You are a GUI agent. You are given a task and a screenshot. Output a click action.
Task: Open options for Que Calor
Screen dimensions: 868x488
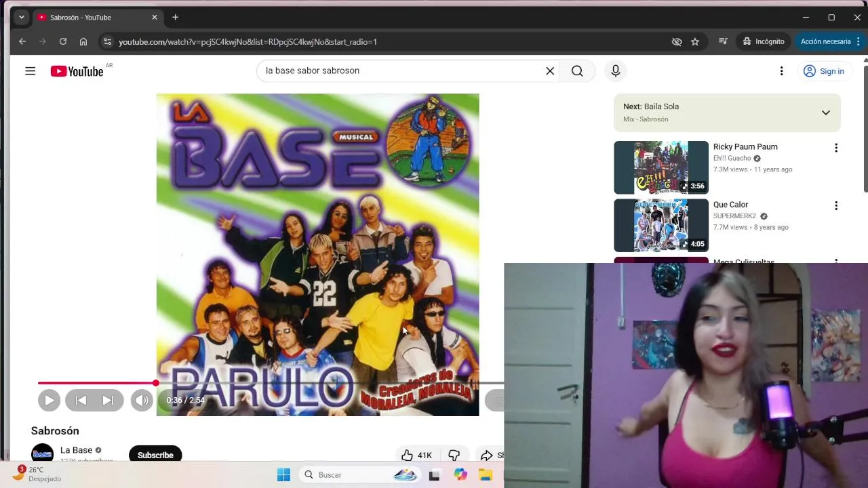(835, 205)
